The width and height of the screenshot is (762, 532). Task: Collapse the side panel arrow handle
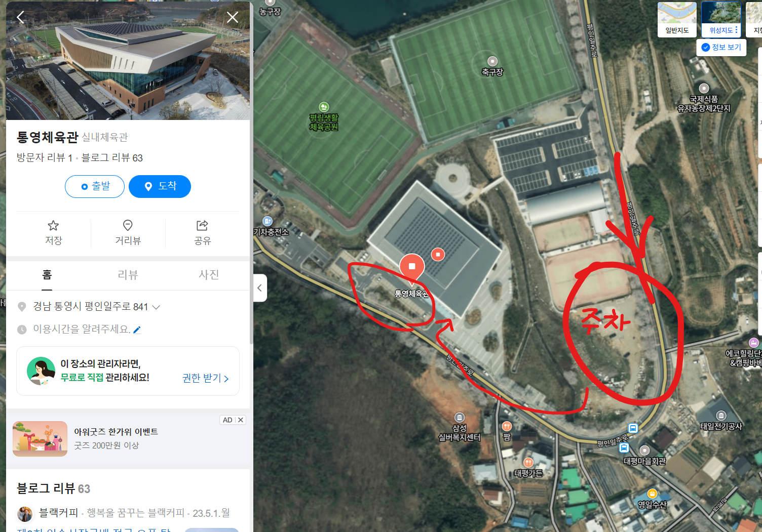[x=260, y=288]
